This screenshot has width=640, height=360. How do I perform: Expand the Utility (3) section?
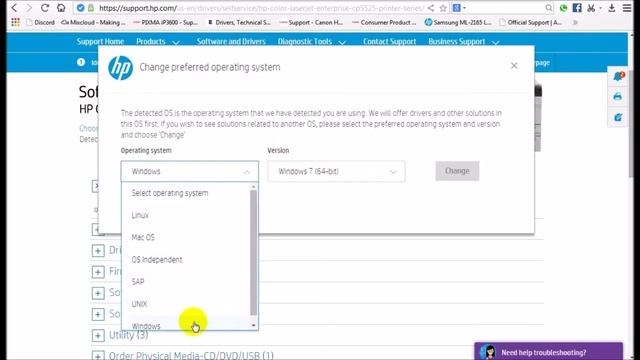click(x=98, y=336)
